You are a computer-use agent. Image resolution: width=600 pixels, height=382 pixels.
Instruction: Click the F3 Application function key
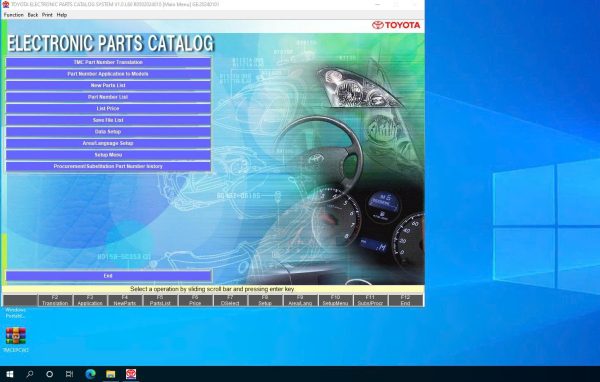[90, 300]
